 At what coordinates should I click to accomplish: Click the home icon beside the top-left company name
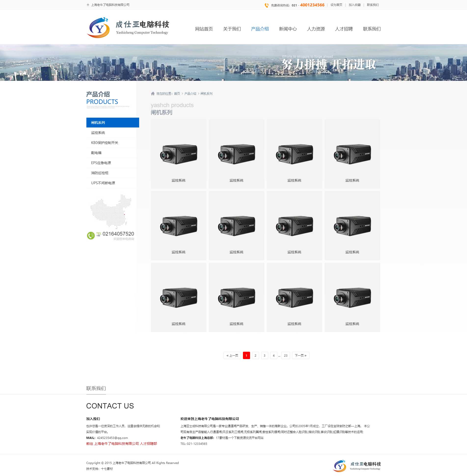coord(88,5)
